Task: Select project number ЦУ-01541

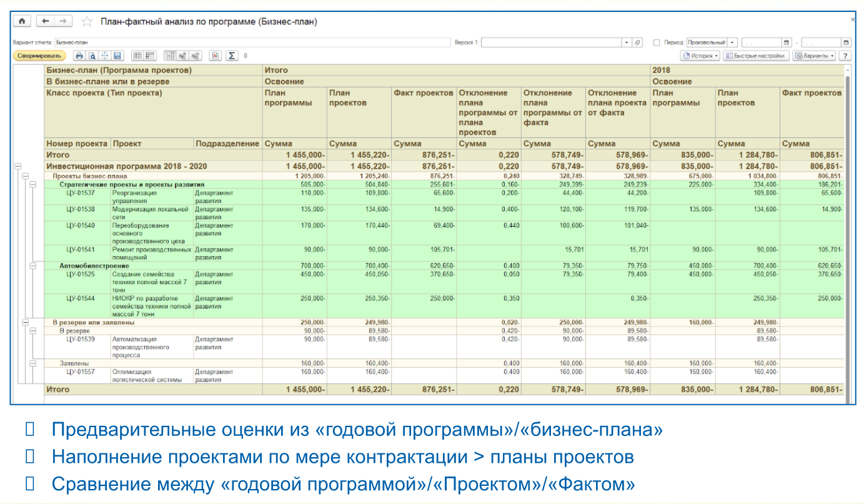Action: pos(80,250)
